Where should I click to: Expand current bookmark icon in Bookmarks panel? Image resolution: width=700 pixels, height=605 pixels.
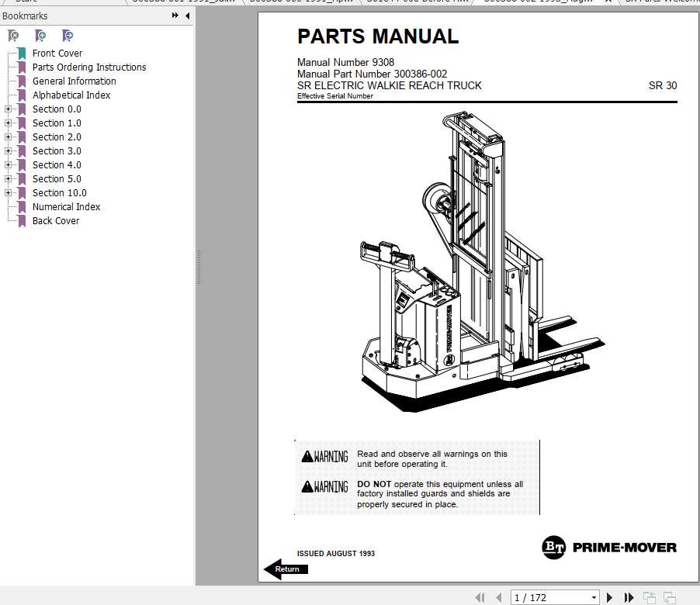[68, 36]
